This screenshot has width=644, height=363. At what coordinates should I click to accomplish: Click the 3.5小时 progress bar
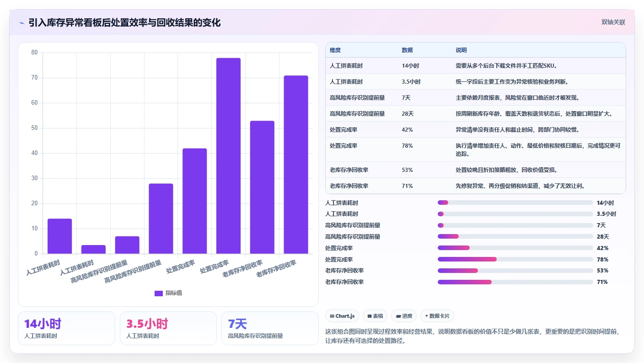515,214
